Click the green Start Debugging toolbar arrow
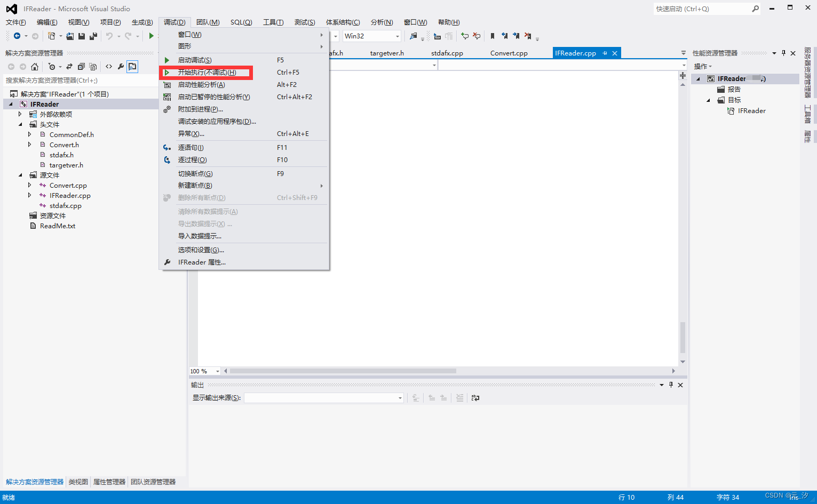This screenshot has height=504, width=817. point(152,36)
